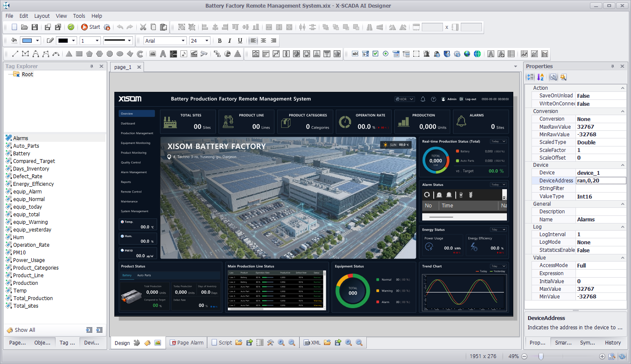This screenshot has height=364, width=631.
Task: Open the fill color swatch dropdown
Action: point(37,41)
